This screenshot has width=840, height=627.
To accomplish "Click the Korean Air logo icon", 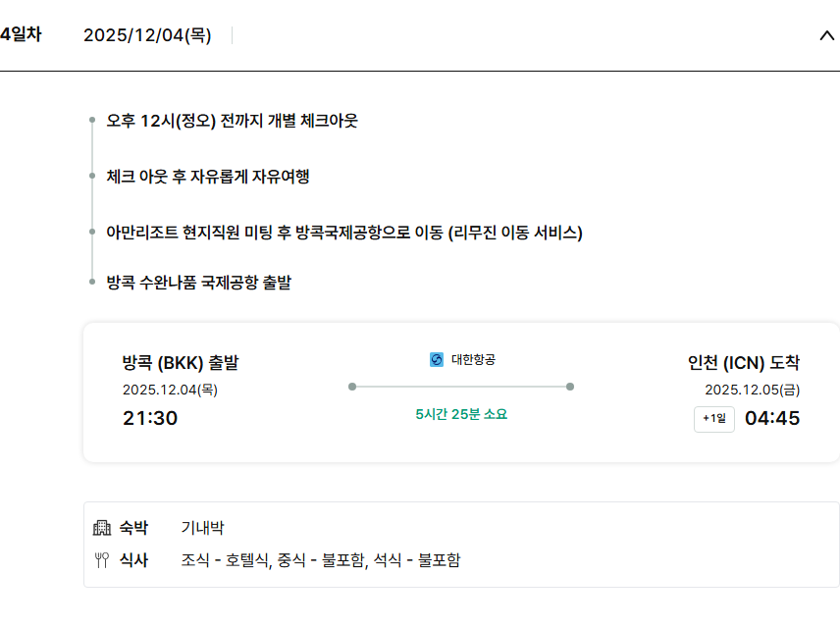I will point(437,360).
